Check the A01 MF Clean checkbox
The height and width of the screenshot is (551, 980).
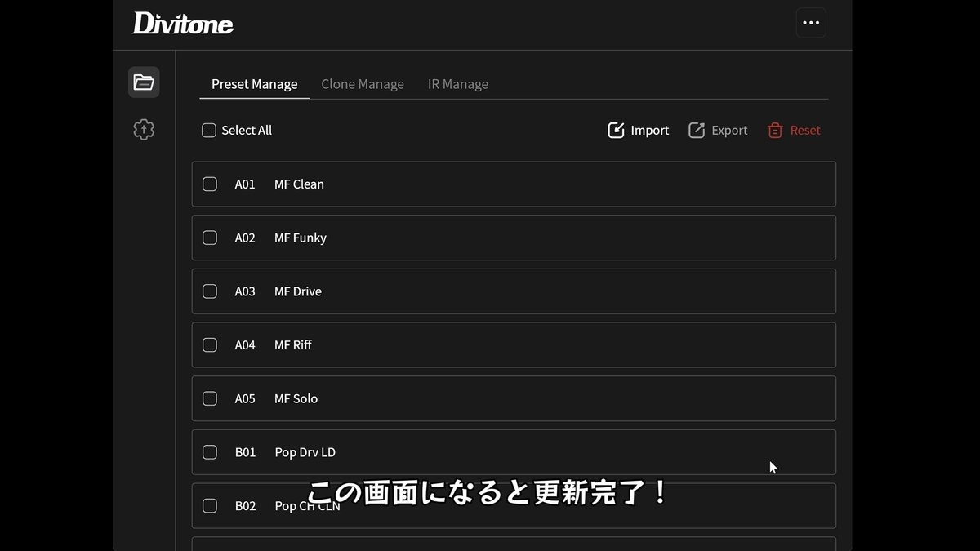coord(210,184)
